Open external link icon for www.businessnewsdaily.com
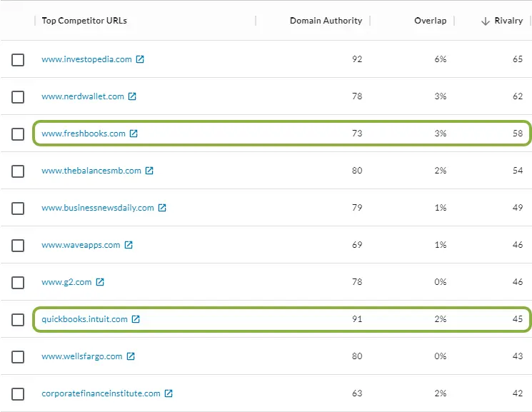 pos(162,208)
